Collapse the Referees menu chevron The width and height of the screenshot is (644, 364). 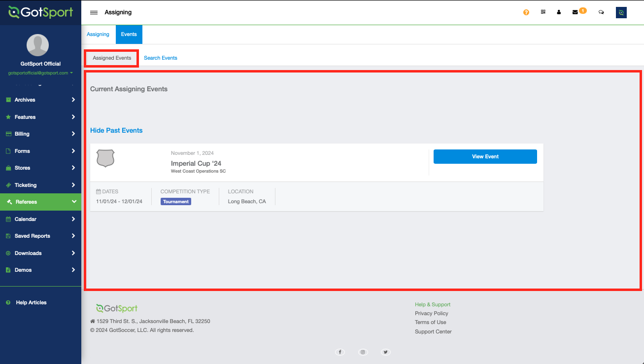74,202
